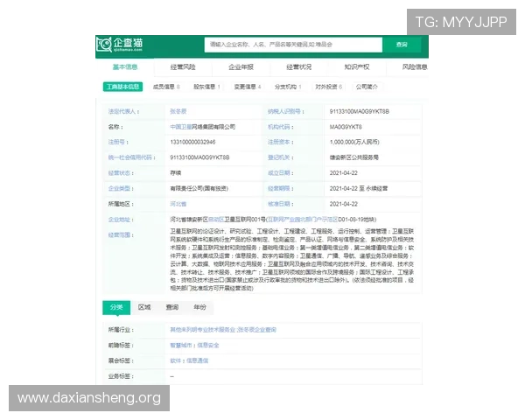View the 分支机构 section
Image resolution: width=525 pixels, height=420 pixels.
(x=288, y=87)
